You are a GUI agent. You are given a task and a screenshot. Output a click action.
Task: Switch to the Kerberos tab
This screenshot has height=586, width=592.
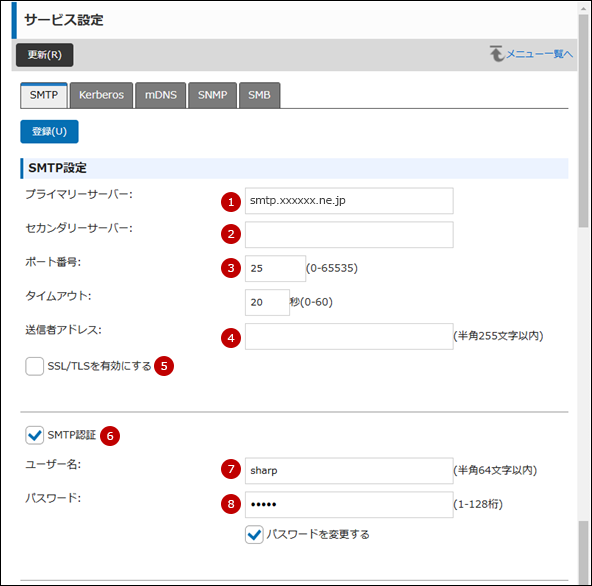101,95
